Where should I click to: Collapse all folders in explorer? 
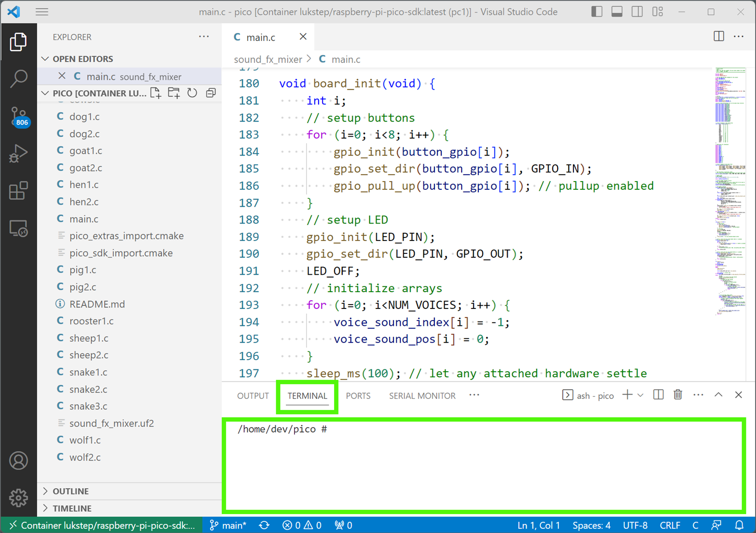(x=211, y=93)
